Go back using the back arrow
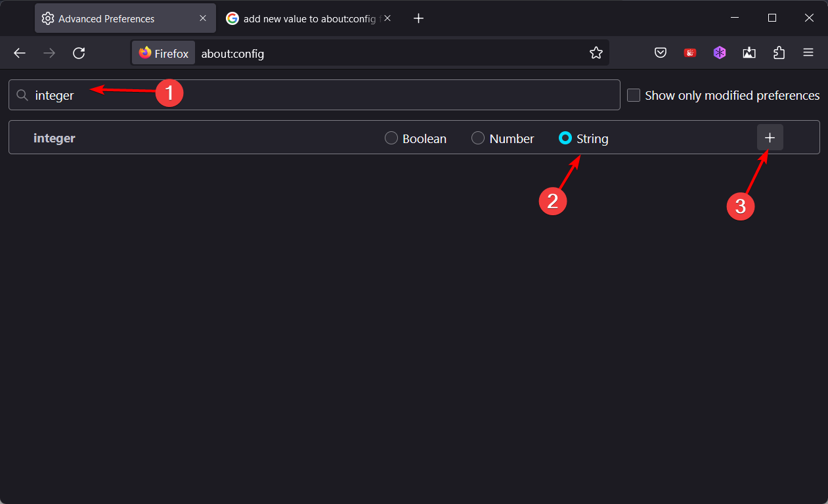The image size is (828, 504). pyautogui.click(x=20, y=53)
